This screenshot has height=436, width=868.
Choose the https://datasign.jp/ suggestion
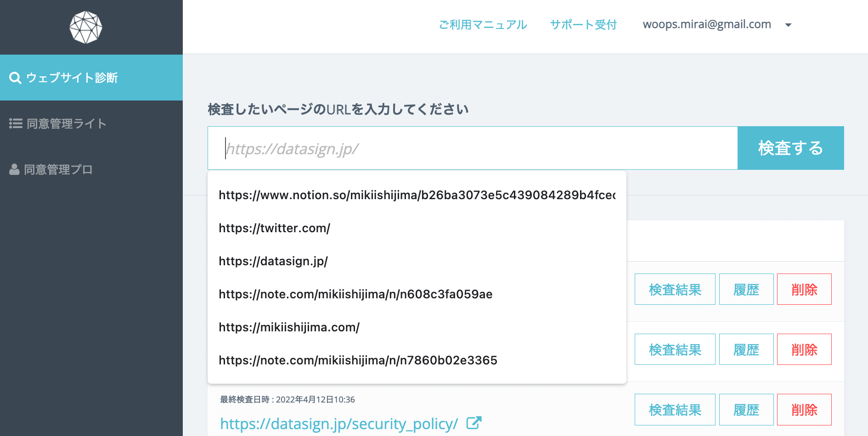(417, 261)
